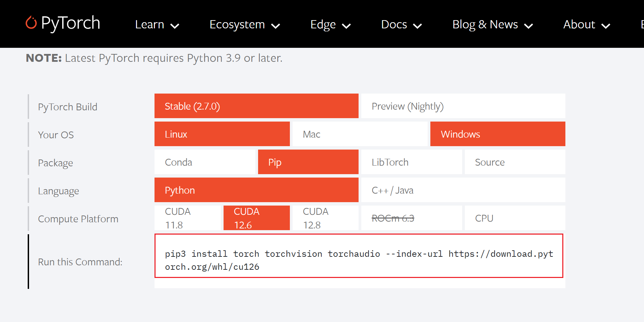Open the Blog & News menu
644x322 pixels.
click(492, 25)
